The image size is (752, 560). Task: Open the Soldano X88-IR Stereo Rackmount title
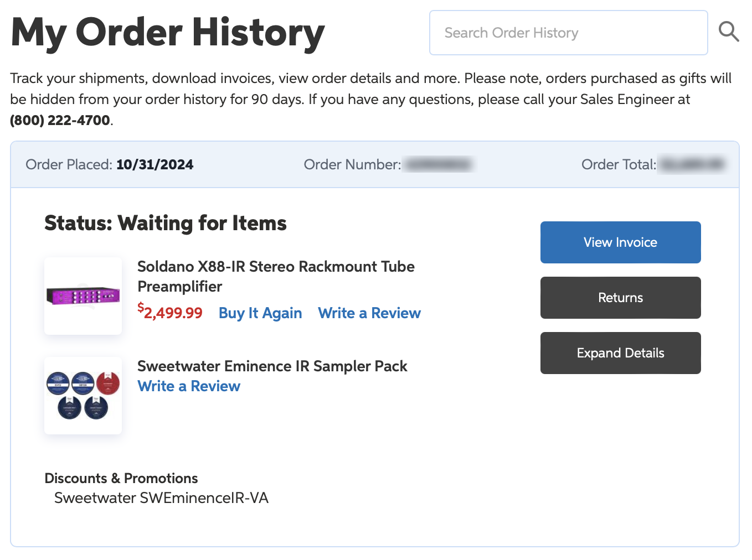pos(276,277)
